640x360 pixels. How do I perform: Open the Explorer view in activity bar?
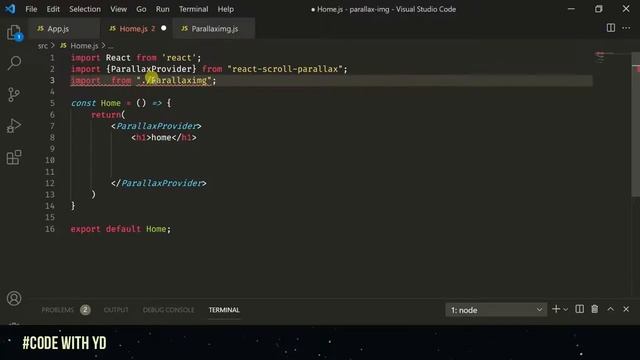14,33
